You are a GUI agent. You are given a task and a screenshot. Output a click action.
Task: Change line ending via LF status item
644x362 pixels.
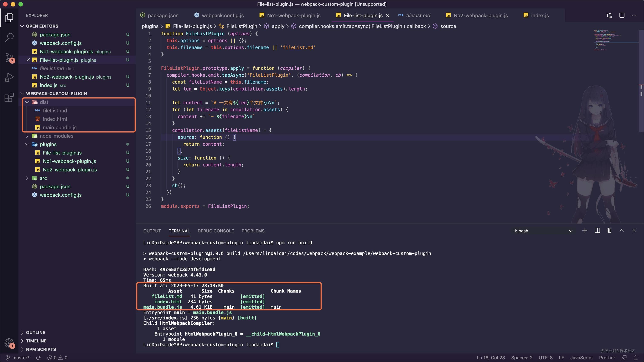561,358
